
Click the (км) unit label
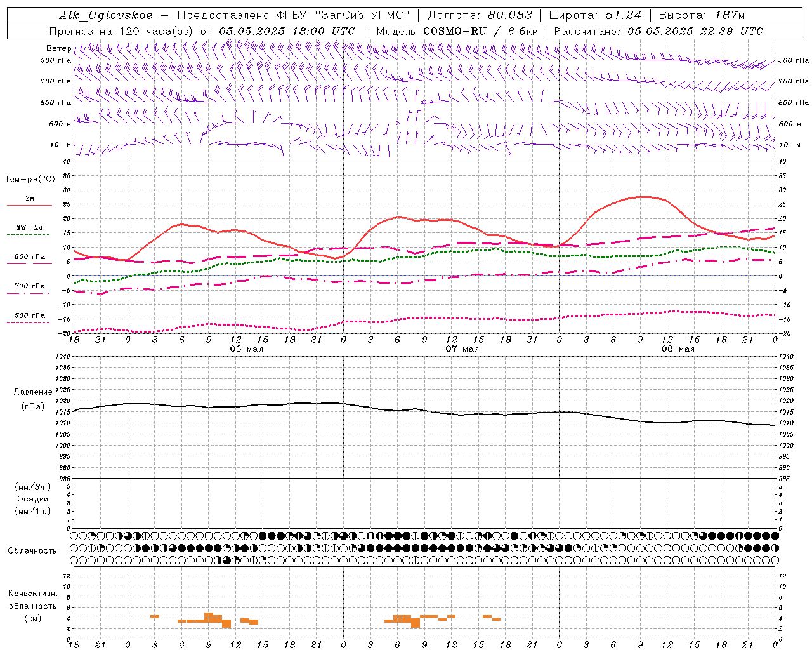point(33,618)
